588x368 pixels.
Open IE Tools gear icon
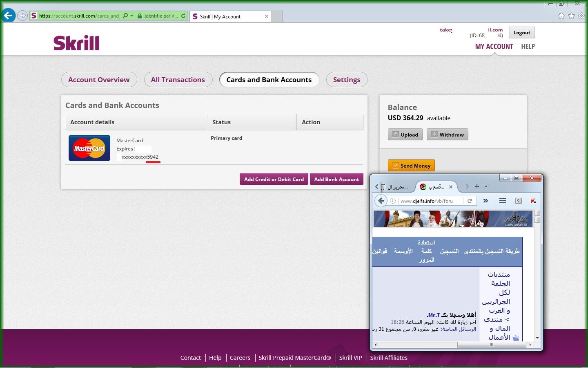click(581, 16)
